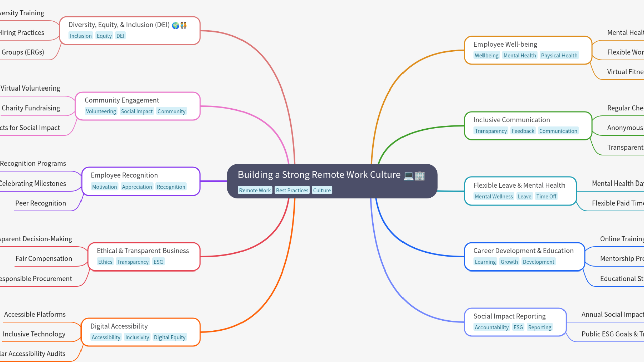
Task: Click the Learning tag
Action: [485, 262]
